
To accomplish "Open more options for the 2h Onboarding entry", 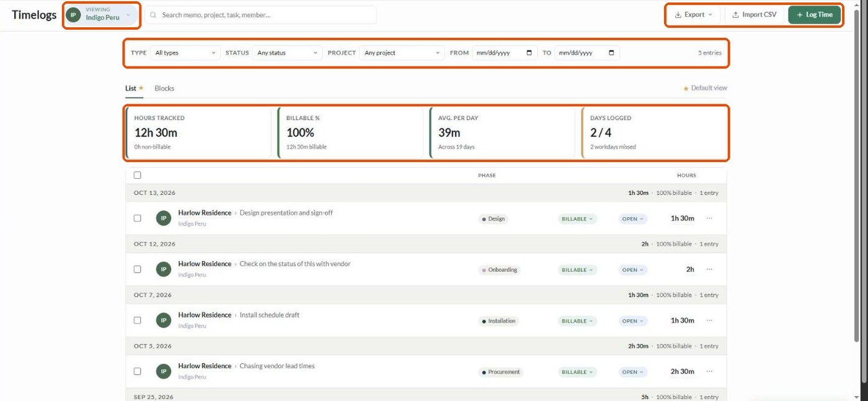I will click(x=709, y=269).
